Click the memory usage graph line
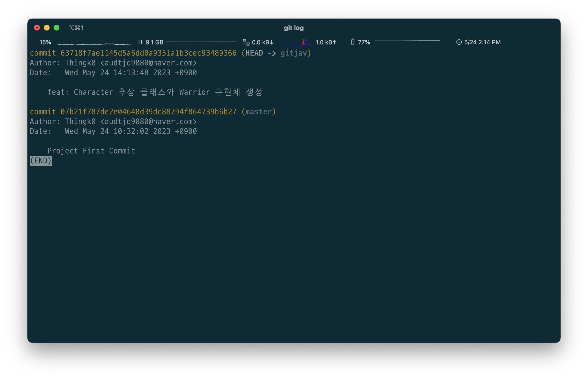Viewport: 588px width, 379px height. click(x=202, y=43)
